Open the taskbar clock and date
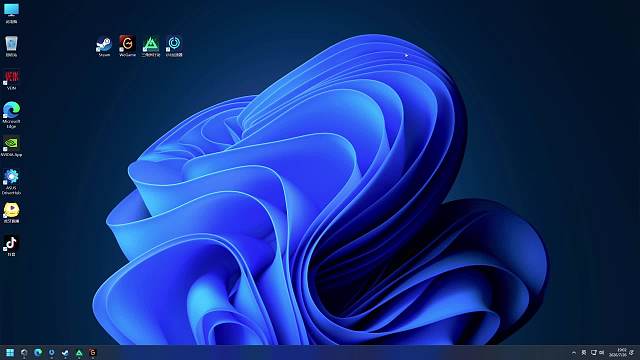 tap(618, 353)
